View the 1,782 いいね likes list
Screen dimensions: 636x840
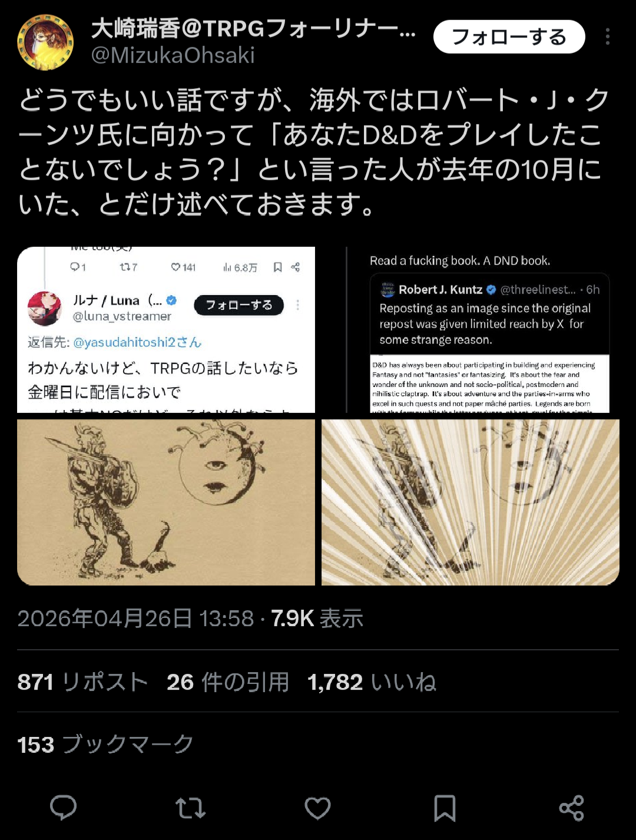coord(372,682)
